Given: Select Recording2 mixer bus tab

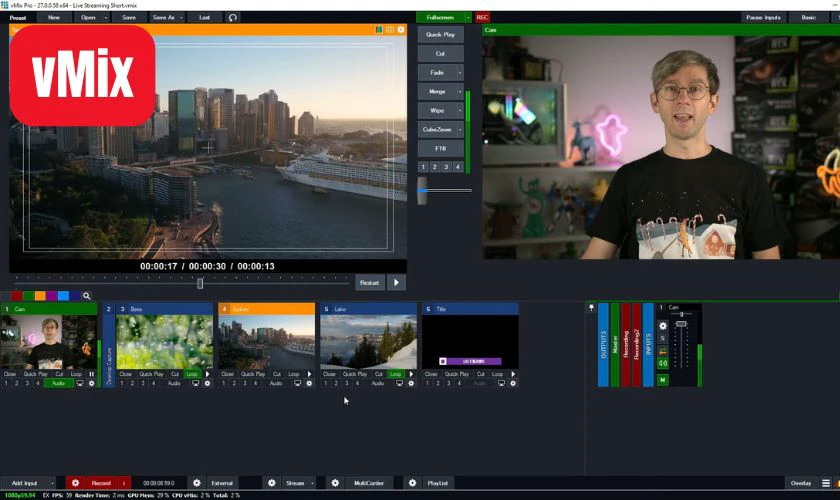Looking at the screenshot, I should click(636, 345).
